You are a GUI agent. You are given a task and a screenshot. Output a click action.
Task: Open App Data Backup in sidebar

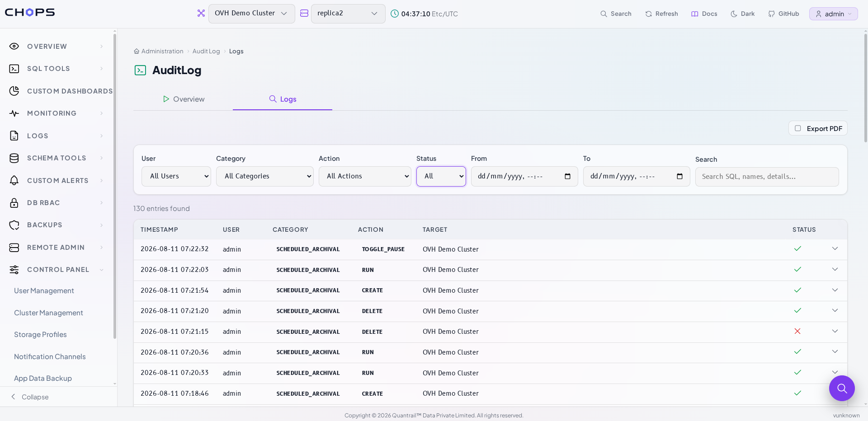pyautogui.click(x=43, y=379)
